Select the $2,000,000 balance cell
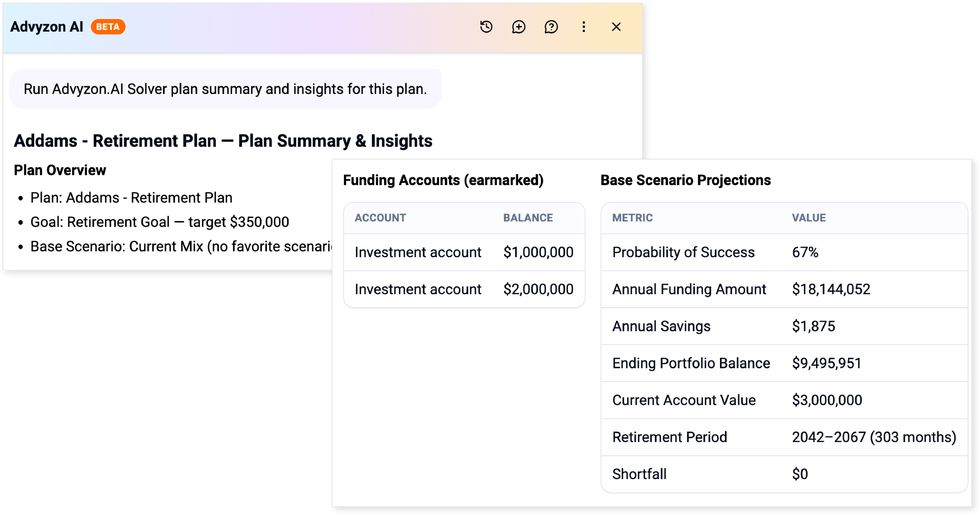This screenshot has width=980, height=515. click(538, 289)
